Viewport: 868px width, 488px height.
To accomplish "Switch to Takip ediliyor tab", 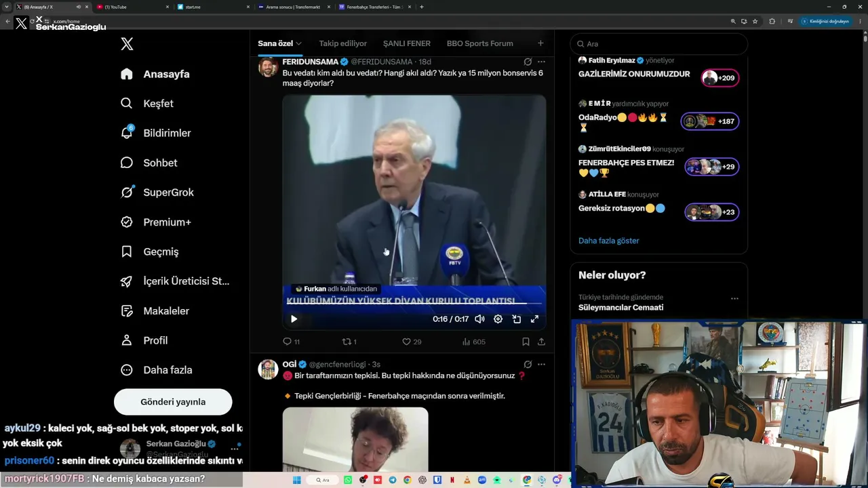I will click(343, 43).
